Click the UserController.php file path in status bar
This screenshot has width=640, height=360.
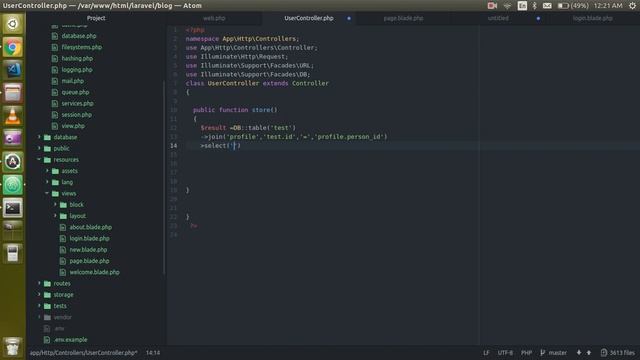(84, 353)
